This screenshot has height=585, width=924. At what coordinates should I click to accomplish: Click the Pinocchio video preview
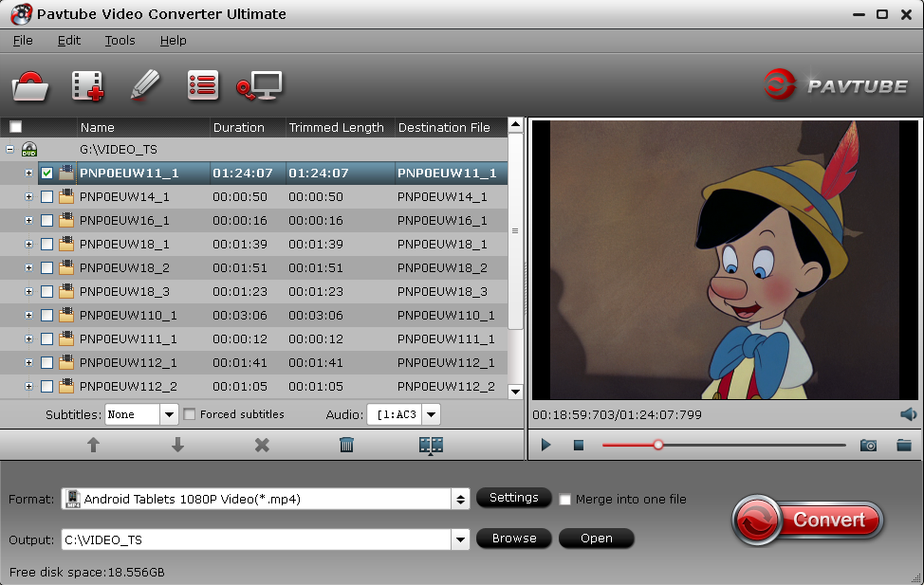[725, 260]
